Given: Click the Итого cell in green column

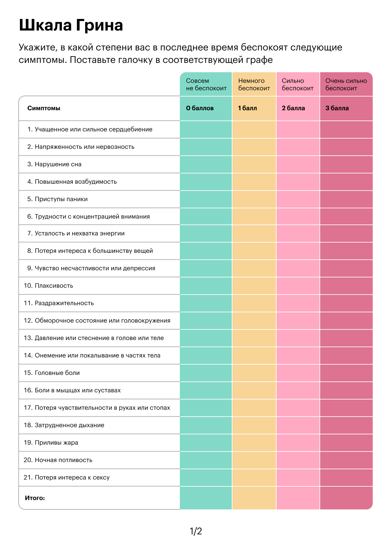Looking at the screenshot, I should tap(206, 498).
